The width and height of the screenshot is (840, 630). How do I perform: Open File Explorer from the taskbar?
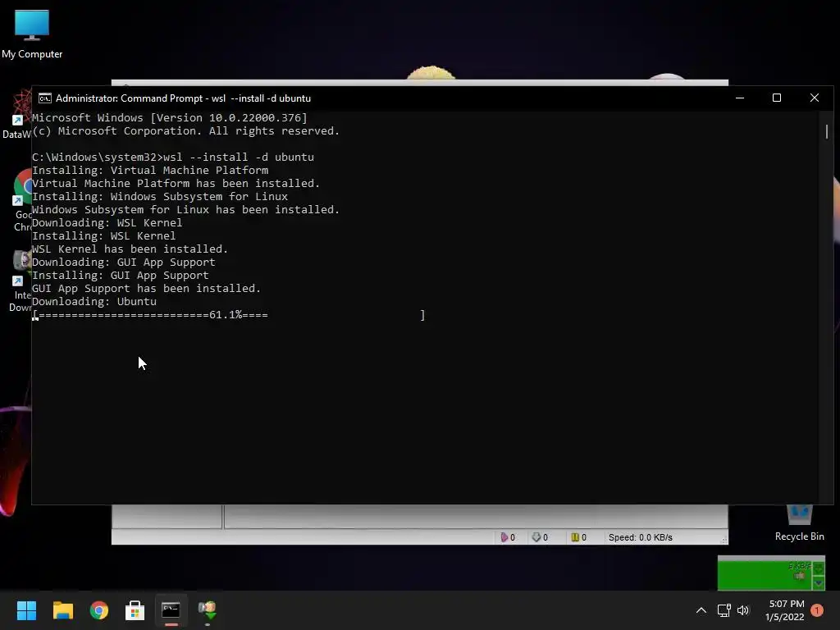point(62,610)
